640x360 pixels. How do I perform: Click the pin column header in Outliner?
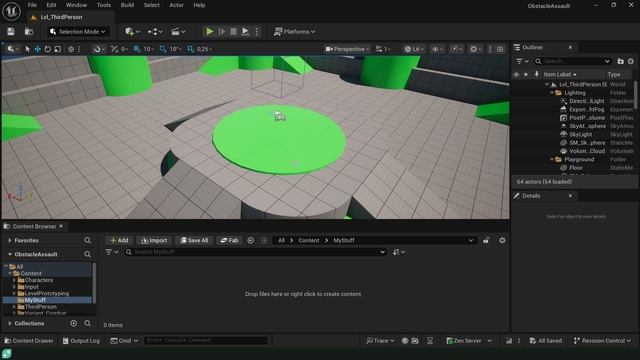tap(536, 74)
